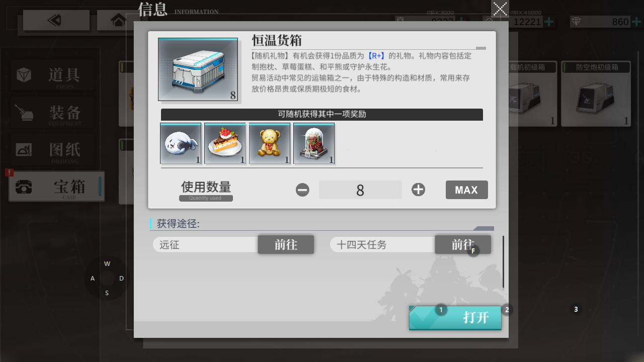The image size is (644, 362).
Task: Select the 宝箱 case tab
Action: click(x=56, y=187)
